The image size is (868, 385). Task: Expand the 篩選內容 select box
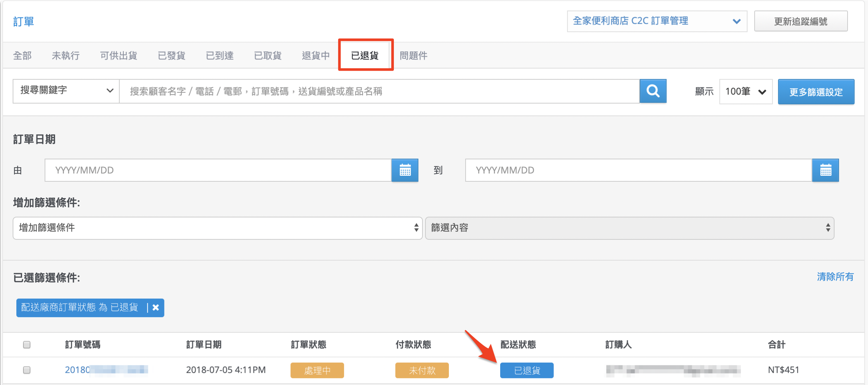click(630, 228)
